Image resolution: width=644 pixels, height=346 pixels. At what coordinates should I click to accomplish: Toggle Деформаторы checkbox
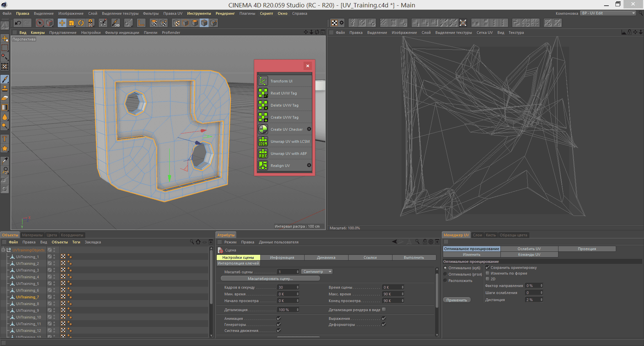pyautogui.click(x=384, y=325)
